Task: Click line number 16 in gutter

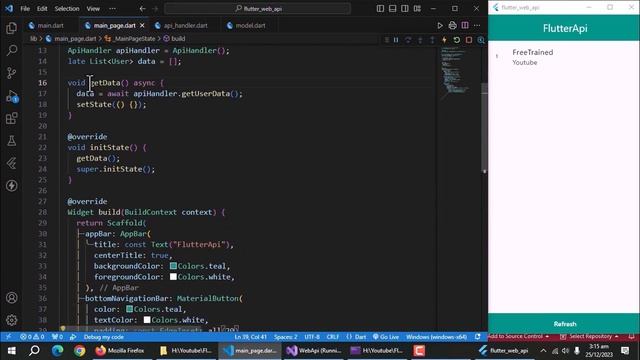Action: tap(42, 83)
